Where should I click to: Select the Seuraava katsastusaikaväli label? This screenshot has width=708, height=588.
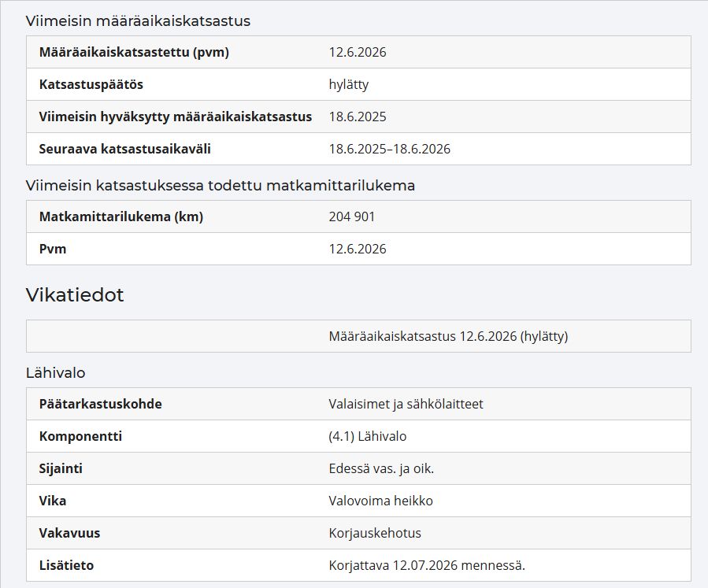click(124, 149)
